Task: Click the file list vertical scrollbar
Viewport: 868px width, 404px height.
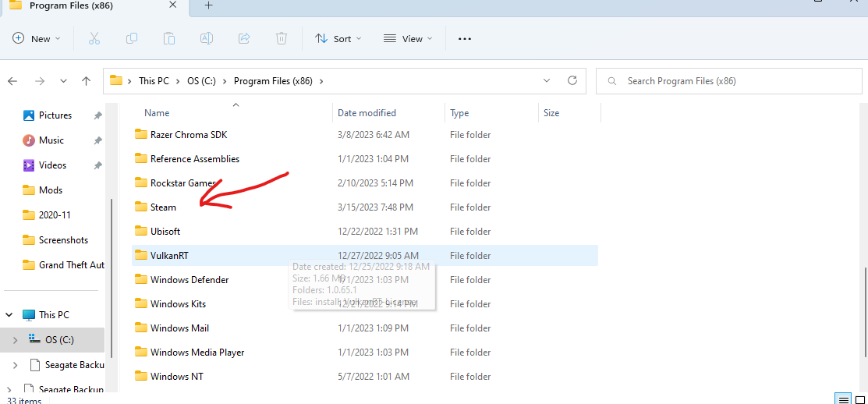Action: (865, 313)
